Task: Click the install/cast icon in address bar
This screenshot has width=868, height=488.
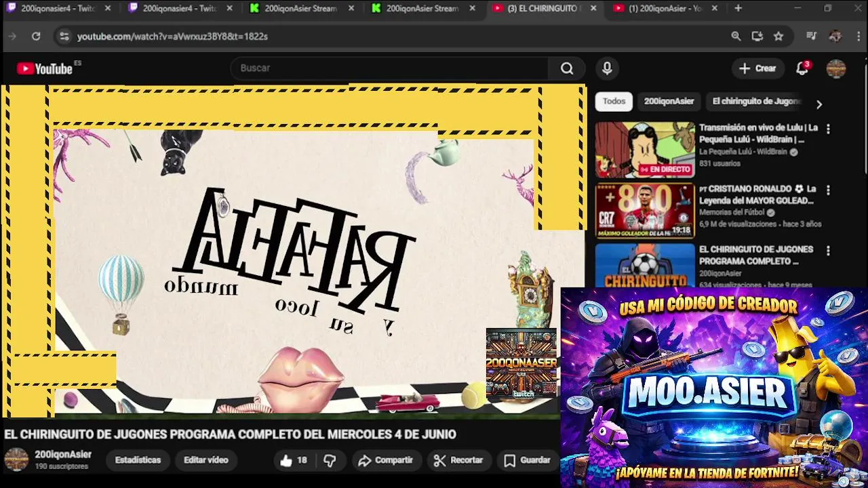Action: 757,37
